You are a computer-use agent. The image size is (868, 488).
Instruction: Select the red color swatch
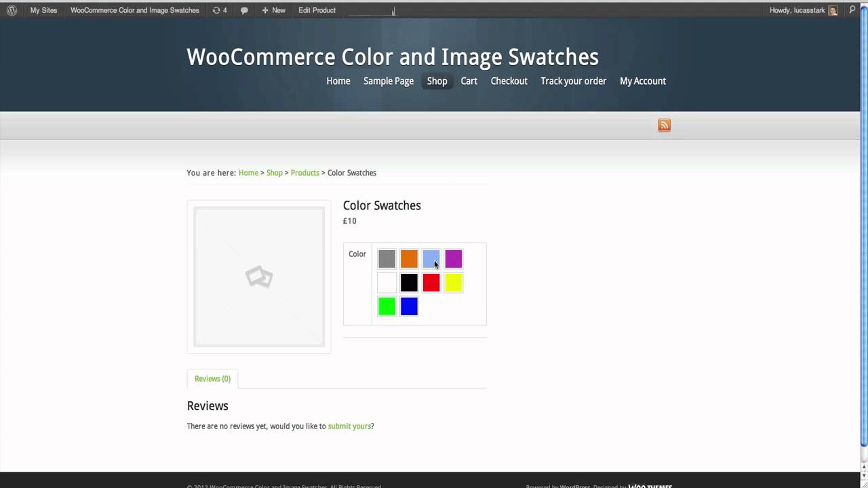click(x=431, y=283)
